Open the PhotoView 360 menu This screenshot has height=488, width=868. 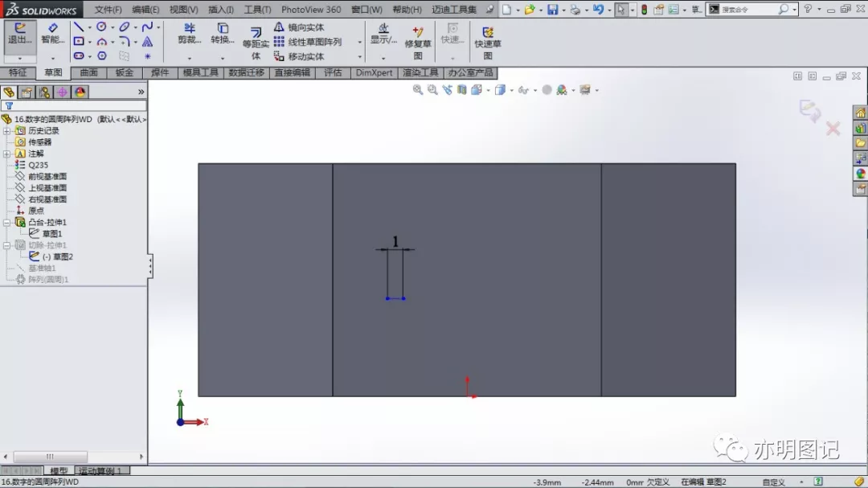tap(311, 10)
